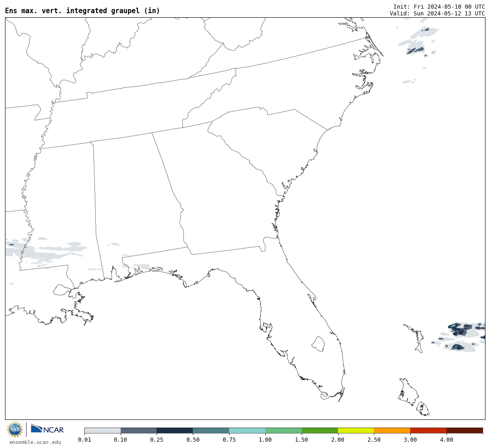Viewport: 490px width, 448px height.
Task: Click the 3.00 colorbar label
Action: click(410, 439)
